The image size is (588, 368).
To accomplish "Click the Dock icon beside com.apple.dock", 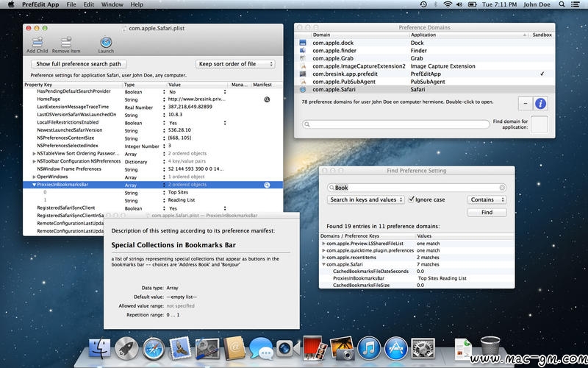I will pos(303,43).
